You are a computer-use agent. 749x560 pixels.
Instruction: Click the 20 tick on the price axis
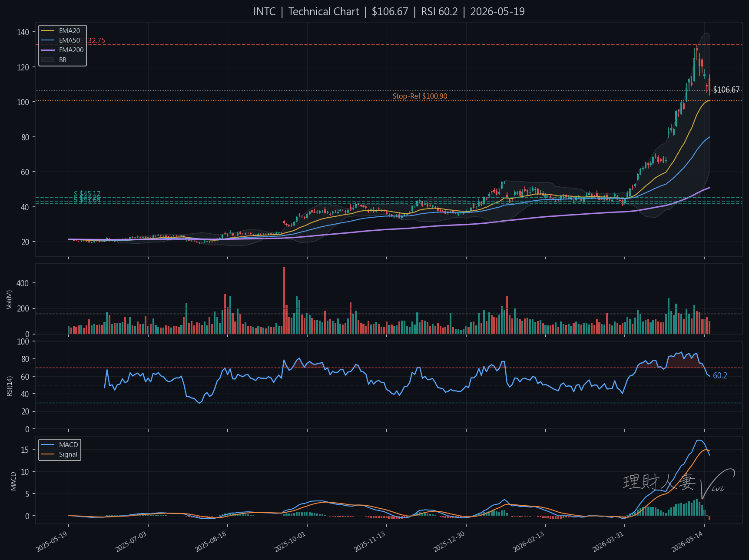(x=25, y=242)
